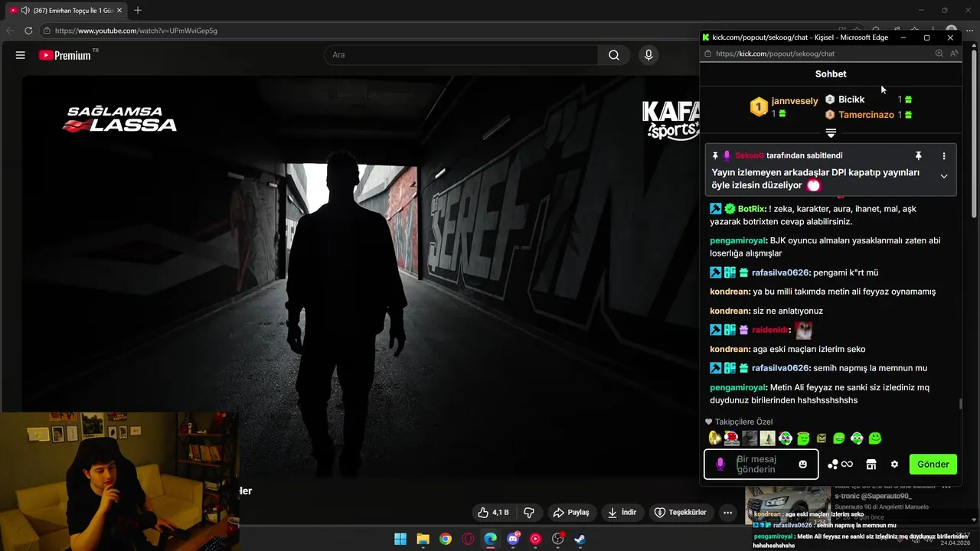Select the Emirhan Topçu YouTube tab
Viewport: 980px width, 551px height.
coord(66,10)
